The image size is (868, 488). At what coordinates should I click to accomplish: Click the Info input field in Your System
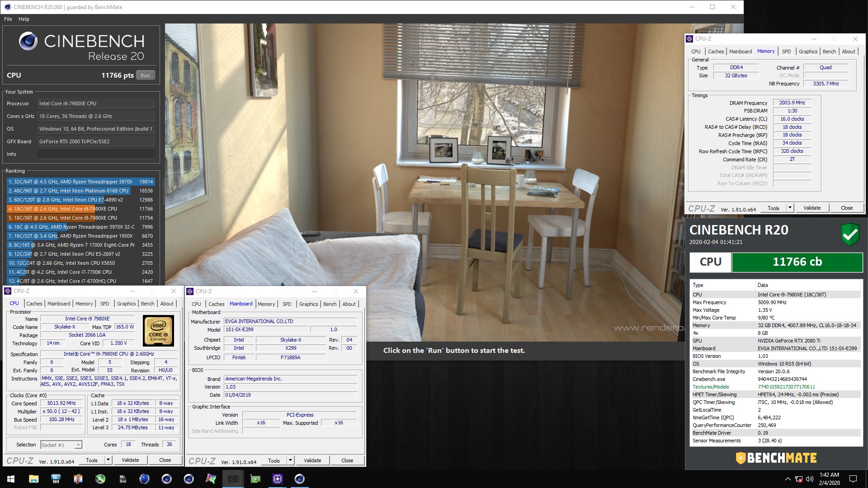tap(96, 154)
